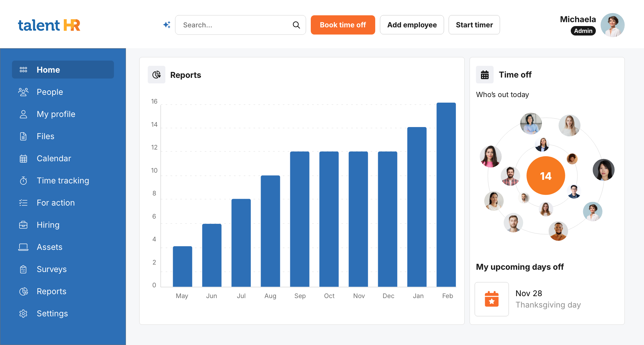Click the Time off calendar icon
Image resolution: width=644 pixels, height=345 pixels.
[485, 75]
